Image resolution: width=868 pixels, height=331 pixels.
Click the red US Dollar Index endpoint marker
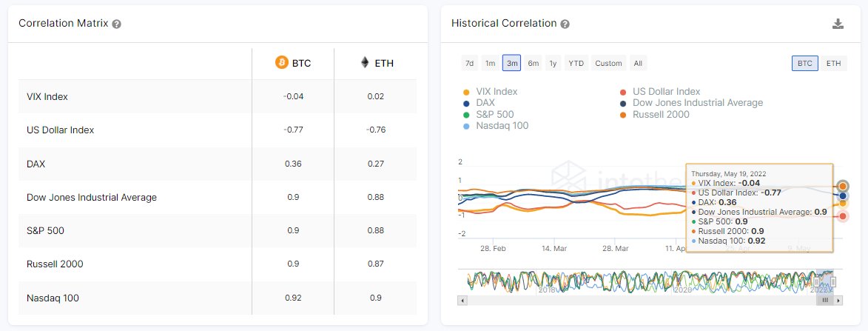pyautogui.click(x=843, y=216)
